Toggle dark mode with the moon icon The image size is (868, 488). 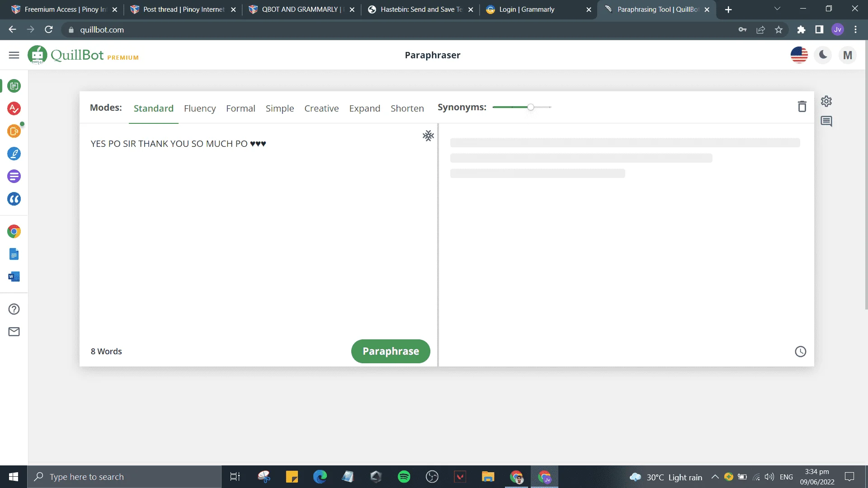(823, 55)
